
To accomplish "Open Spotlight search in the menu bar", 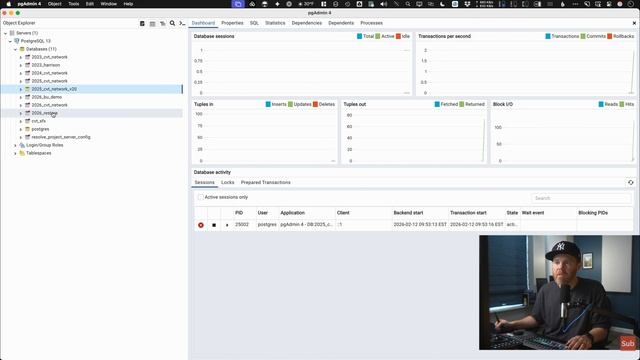I will pyautogui.click(x=407, y=4).
